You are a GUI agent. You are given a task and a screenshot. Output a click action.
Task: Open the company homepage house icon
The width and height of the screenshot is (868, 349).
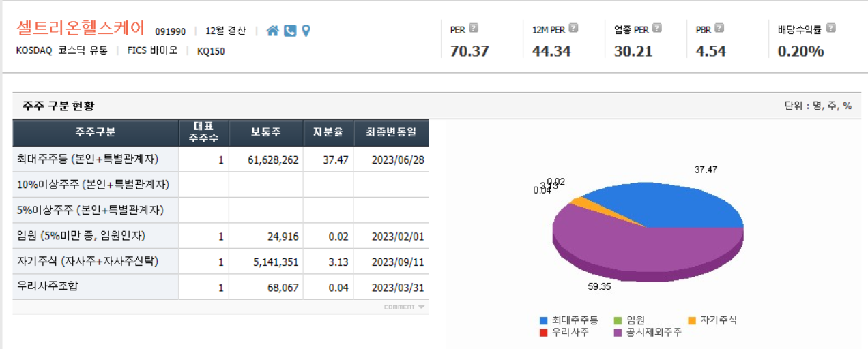[x=272, y=31]
